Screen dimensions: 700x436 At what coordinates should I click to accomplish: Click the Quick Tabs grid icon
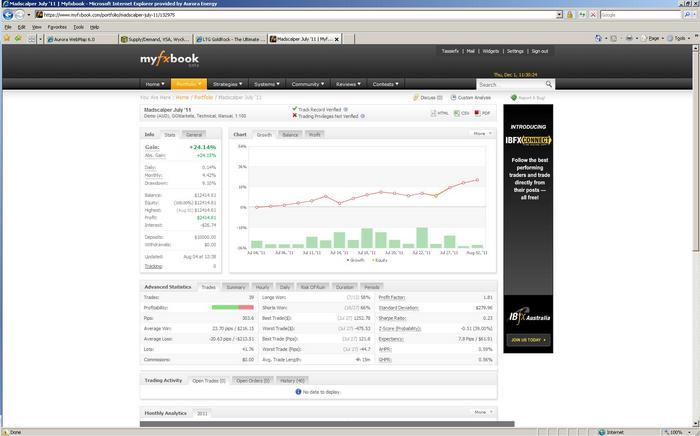(31, 39)
